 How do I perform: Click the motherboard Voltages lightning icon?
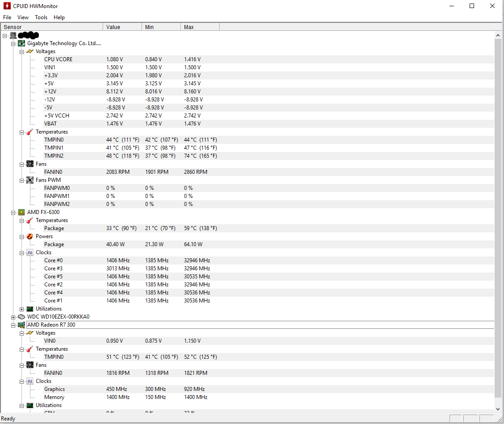coord(30,51)
